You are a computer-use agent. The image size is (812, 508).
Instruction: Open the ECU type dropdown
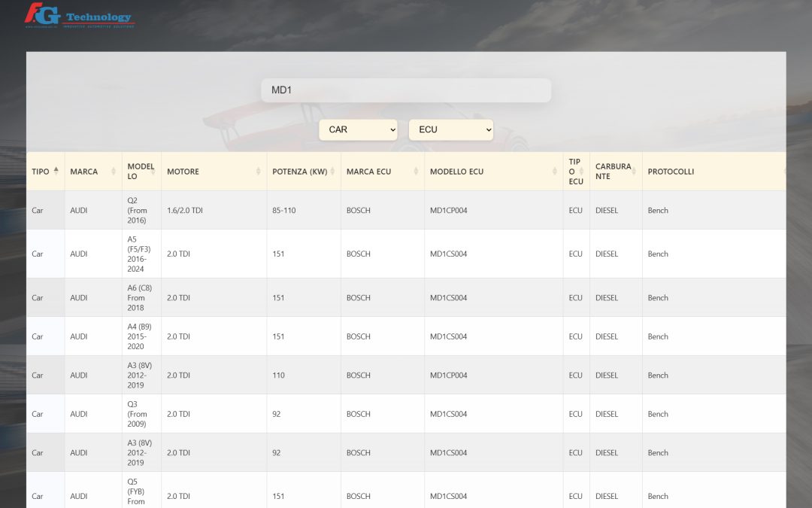click(450, 129)
